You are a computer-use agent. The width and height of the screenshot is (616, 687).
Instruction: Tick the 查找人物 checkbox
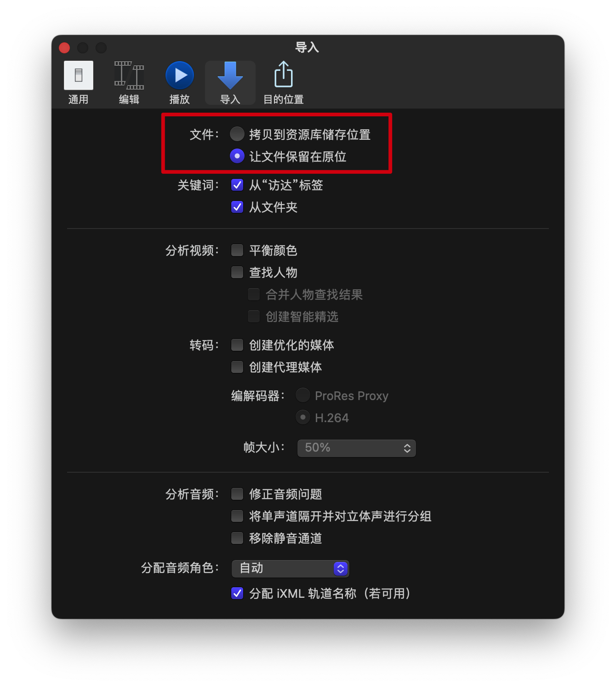click(237, 272)
